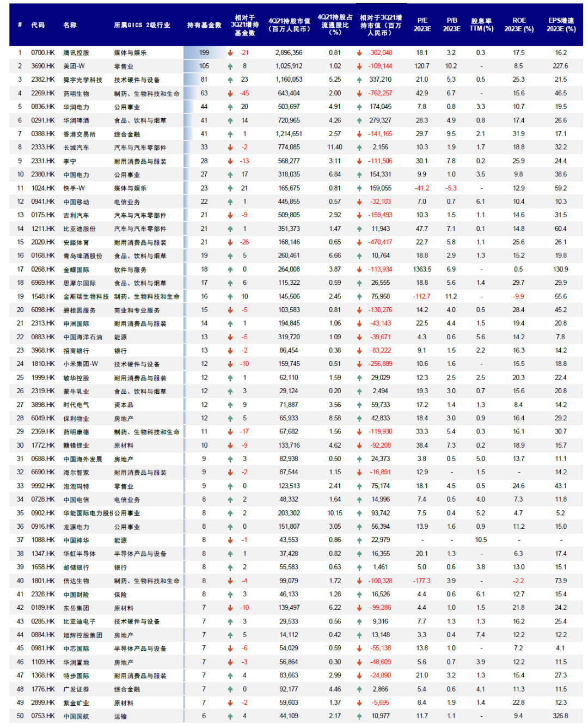
Task: Click the green up arrow beside 154,331
Action: point(359,174)
